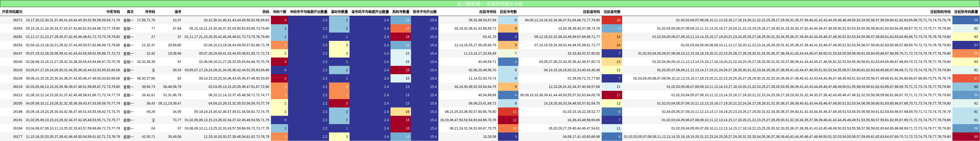Select the 中奖号码 column header
Viewport: 980px width, 141px height.
113,12
